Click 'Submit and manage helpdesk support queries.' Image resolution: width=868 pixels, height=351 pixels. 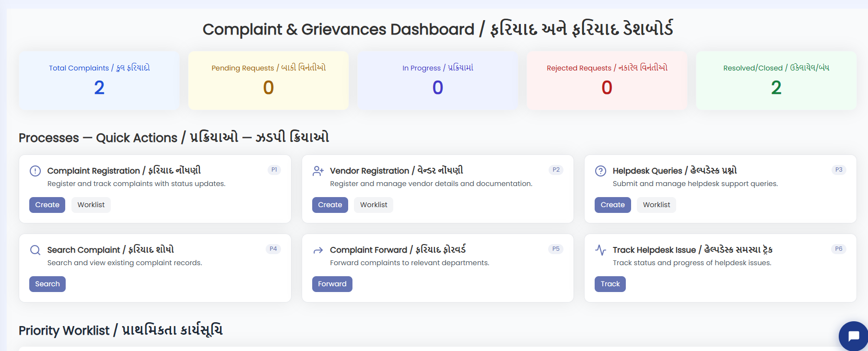coord(695,184)
